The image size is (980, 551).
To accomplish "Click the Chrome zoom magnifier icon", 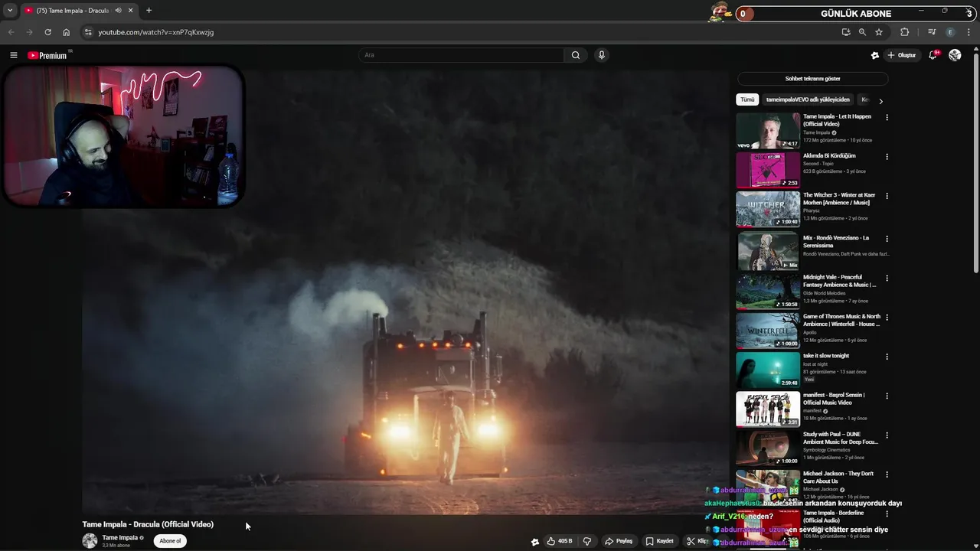I will coord(862,32).
